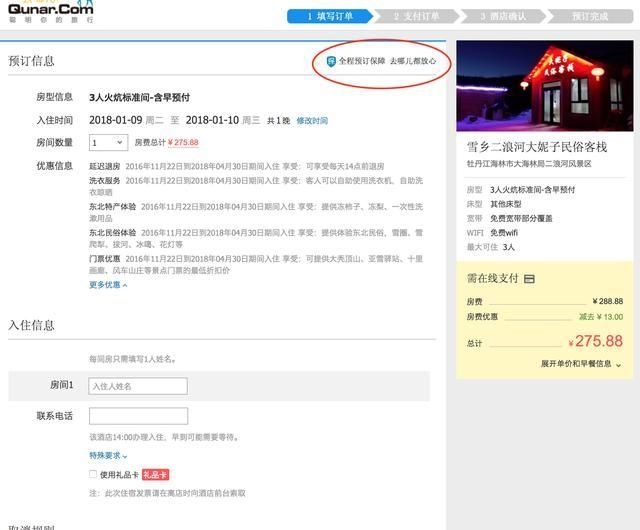Click the hotel address 牡丹江海林市 text
This screenshot has width=640, height=530.
click(529, 164)
